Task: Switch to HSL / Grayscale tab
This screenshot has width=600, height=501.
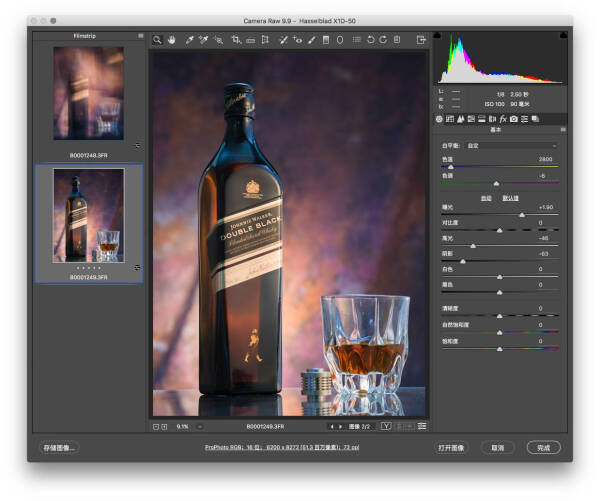Action: [471, 119]
